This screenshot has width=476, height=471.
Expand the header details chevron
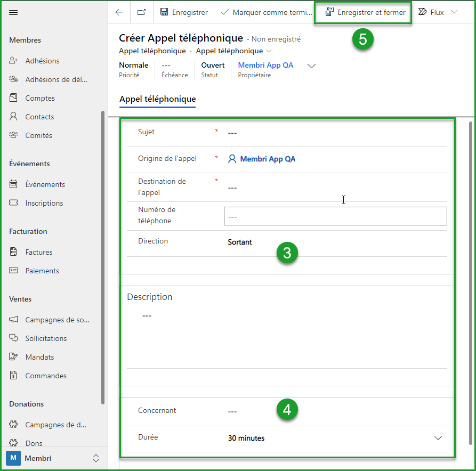[x=312, y=66]
